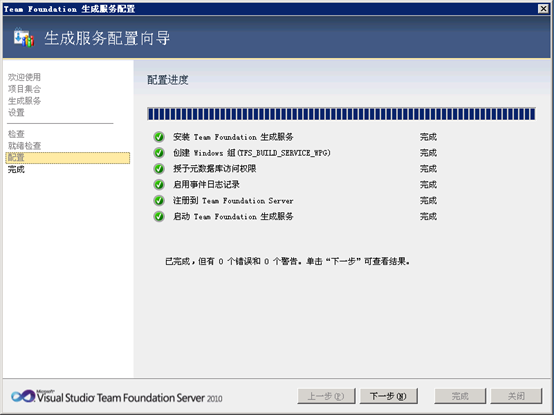Click the Visual Studio infinity logo
The width and height of the screenshot is (554, 415).
(x=23, y=396)
